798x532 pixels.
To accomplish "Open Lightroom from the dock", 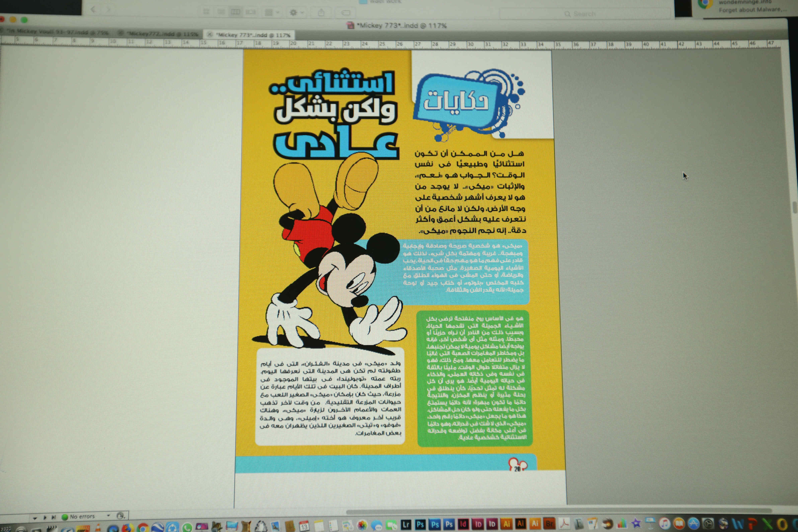I will click(406, 525).
